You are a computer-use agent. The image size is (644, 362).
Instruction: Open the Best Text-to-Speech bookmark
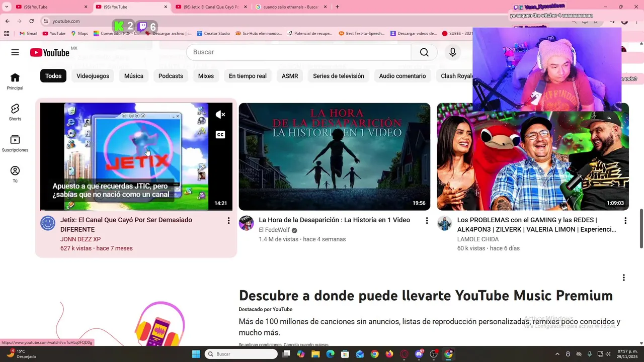[362, 34]
